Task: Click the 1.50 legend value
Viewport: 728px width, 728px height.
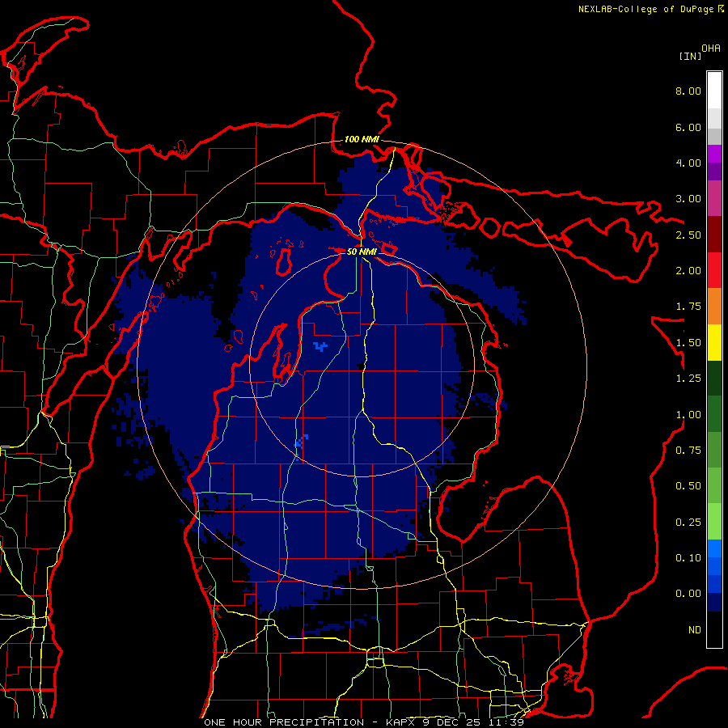Action: click(688, 343)
